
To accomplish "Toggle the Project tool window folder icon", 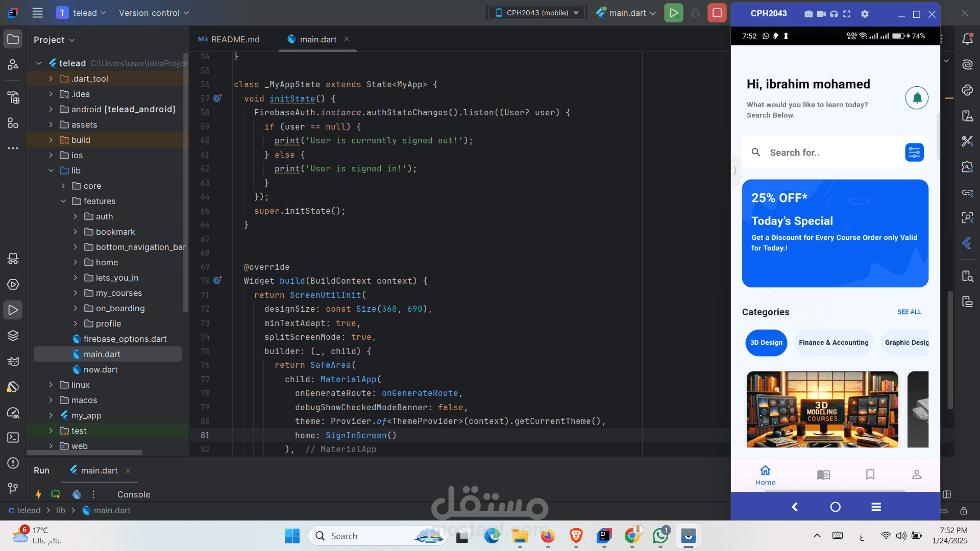I will point(13,39).
